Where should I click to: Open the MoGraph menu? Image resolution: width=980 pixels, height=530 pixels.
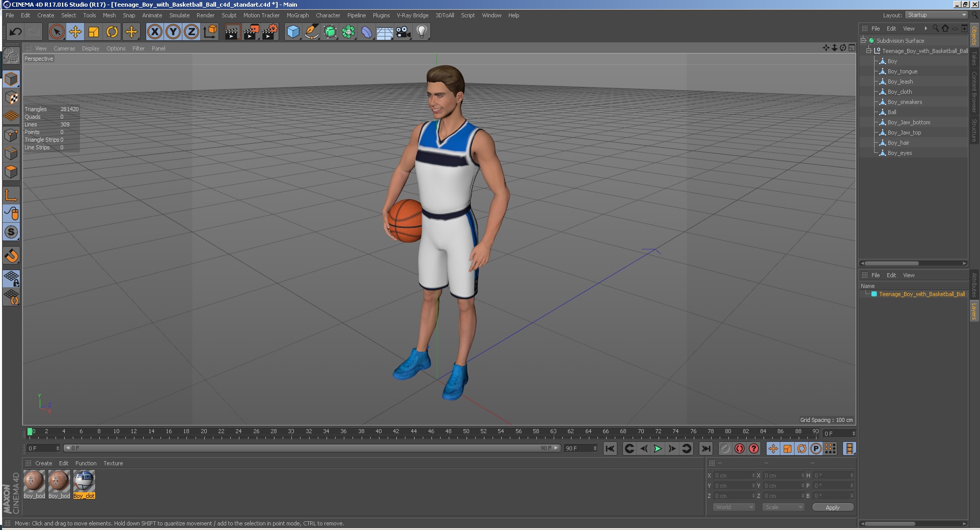tap(297, 15)
